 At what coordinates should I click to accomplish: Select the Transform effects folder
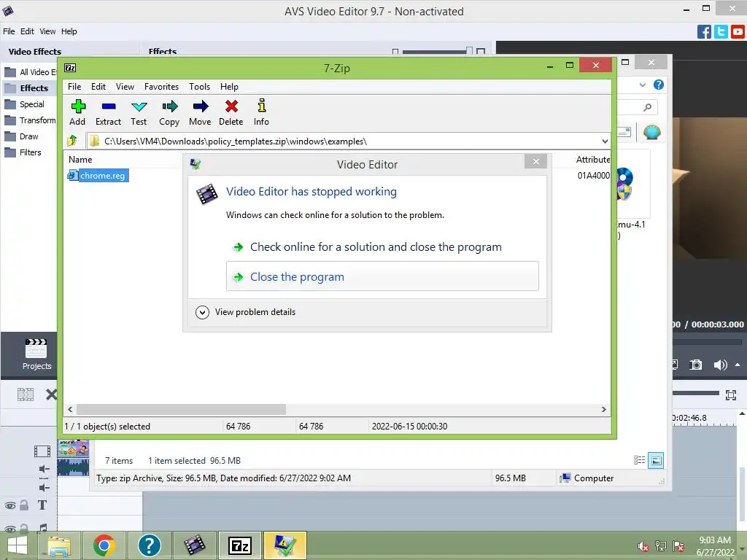click(x=29, y=120)
